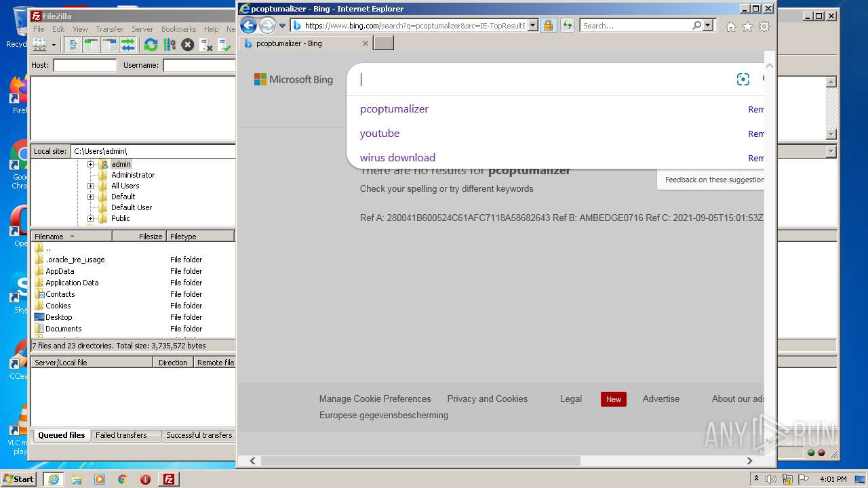868x488 pixels.
Task: Click cancel current operation icon in FileZilla
Action: point(188,45)
